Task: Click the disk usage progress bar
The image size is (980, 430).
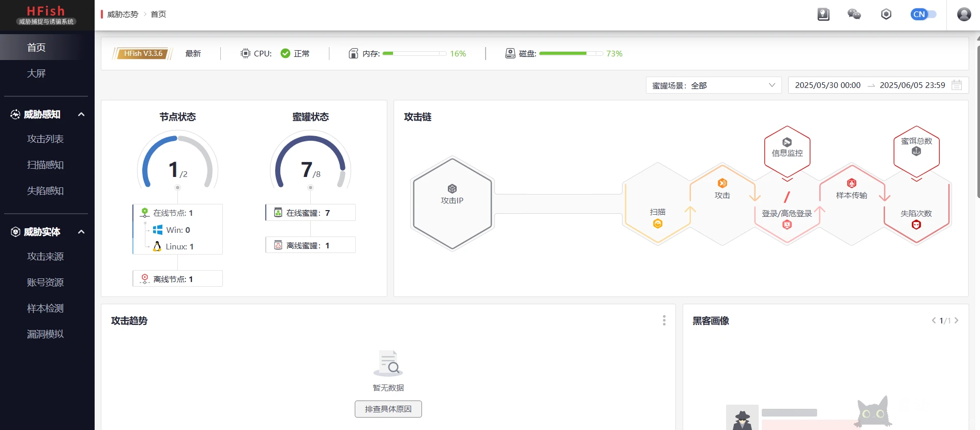Action: [570, 54]
